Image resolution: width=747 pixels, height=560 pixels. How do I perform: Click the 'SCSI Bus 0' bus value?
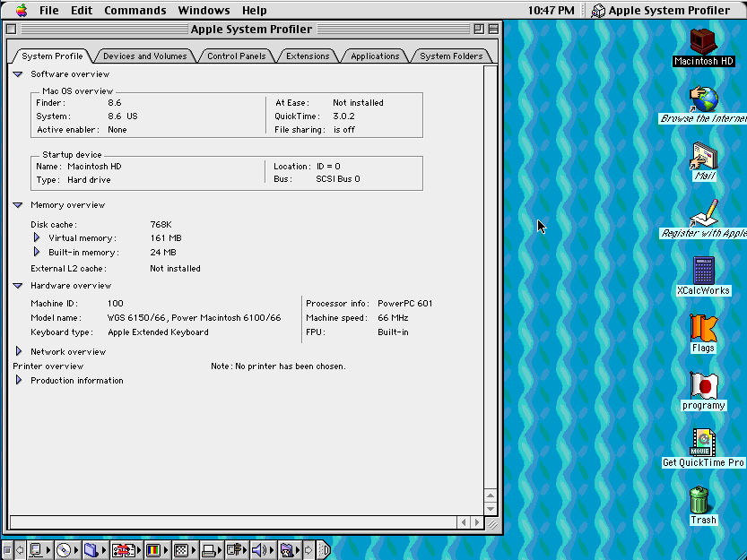338,179
